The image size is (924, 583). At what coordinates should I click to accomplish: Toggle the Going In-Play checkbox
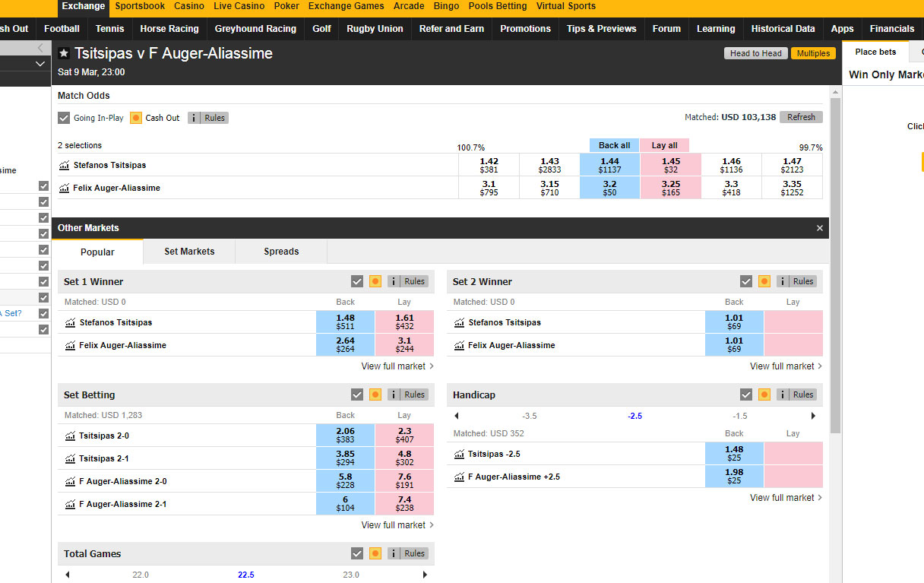point(64,118)
